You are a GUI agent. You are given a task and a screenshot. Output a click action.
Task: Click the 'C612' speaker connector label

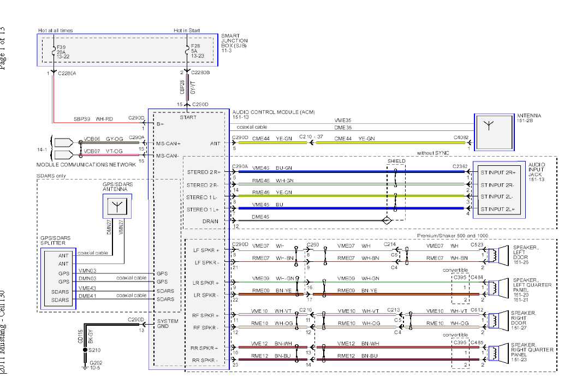(477, 310)
